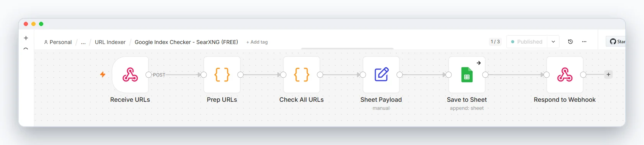Click the Respond to Webhook label
Image resolution: width=644 pixels, height=145 pixels.
(565, 99)
